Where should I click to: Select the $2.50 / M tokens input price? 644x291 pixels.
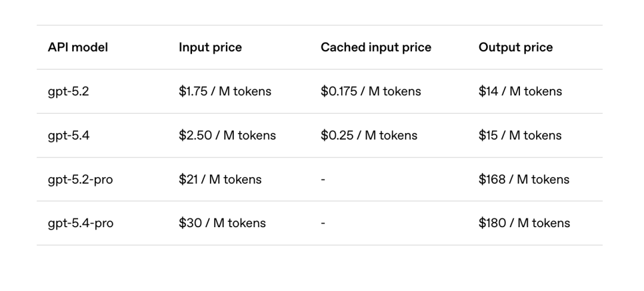227,136
